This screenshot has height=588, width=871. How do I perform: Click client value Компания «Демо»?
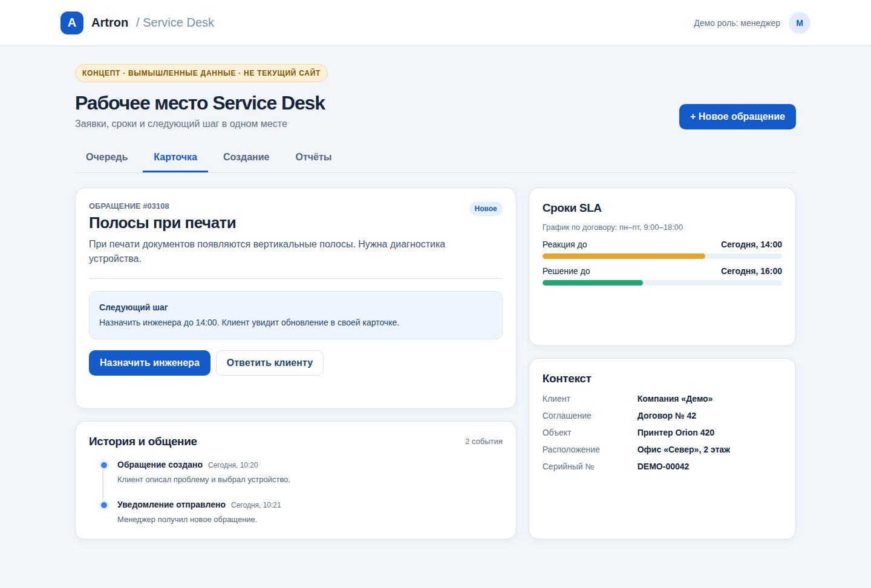point(675,399)
